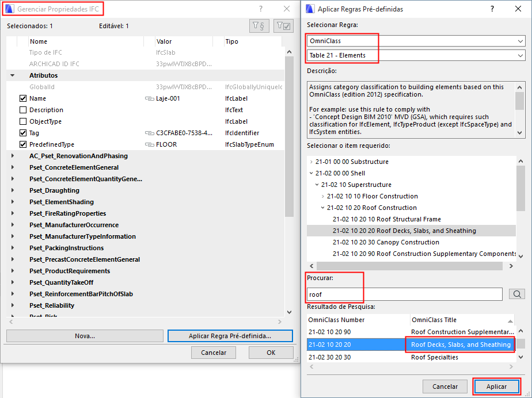532x398 pixels.
Task: Click the link icon beside Laje-001 value
Action: click(149, 99)
